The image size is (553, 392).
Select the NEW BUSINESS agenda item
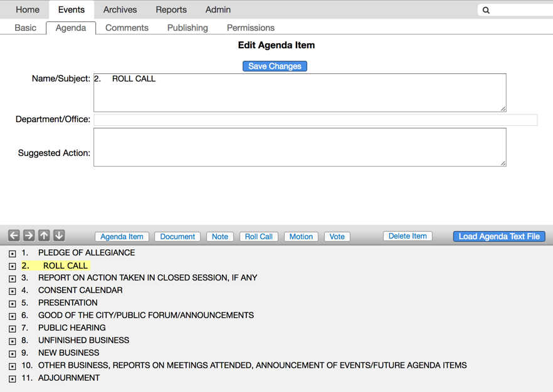tap(68, 353)
